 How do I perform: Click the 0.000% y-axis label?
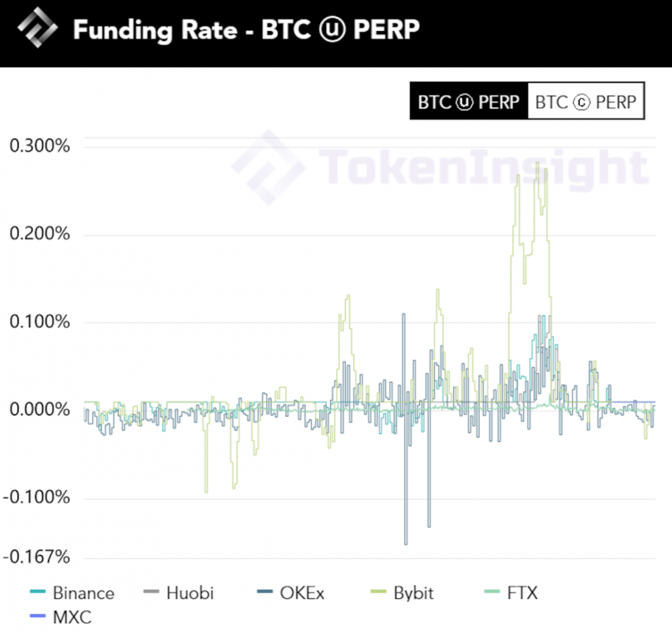(40, 410)
